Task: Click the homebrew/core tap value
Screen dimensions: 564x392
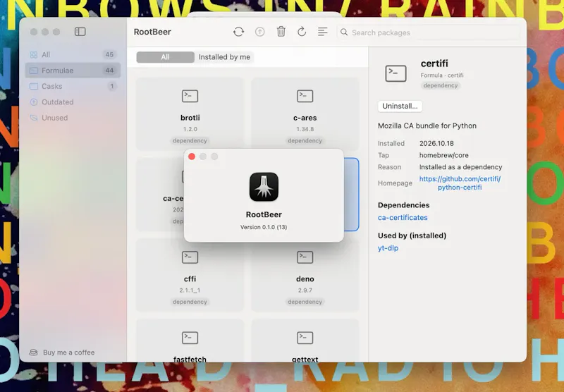Action: tap(444, 155)
